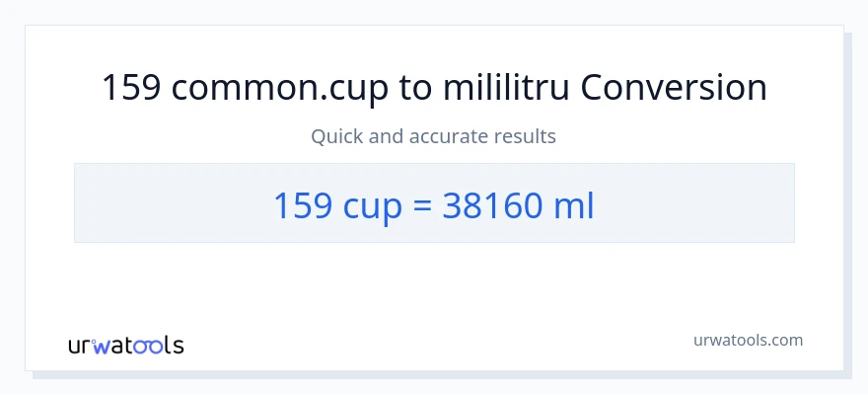Click the urwatools logo

[125, 346]
